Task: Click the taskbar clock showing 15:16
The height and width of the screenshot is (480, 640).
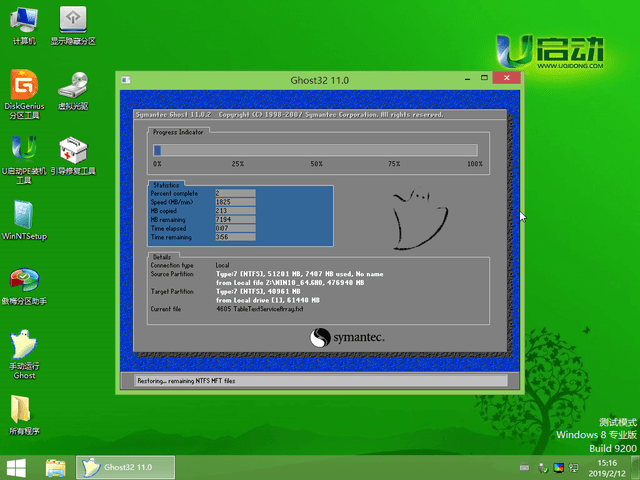Action: click(606, 467)
